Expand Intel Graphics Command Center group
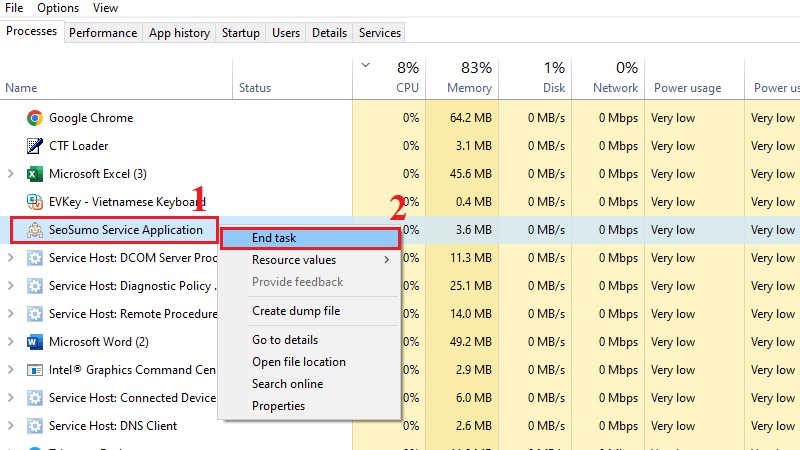This screenshot has height=450, width=800. point(11,370)
